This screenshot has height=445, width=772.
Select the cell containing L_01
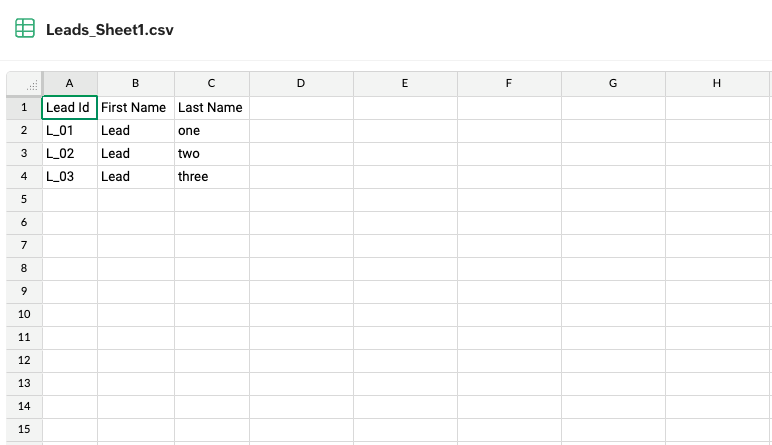point(69,130)
